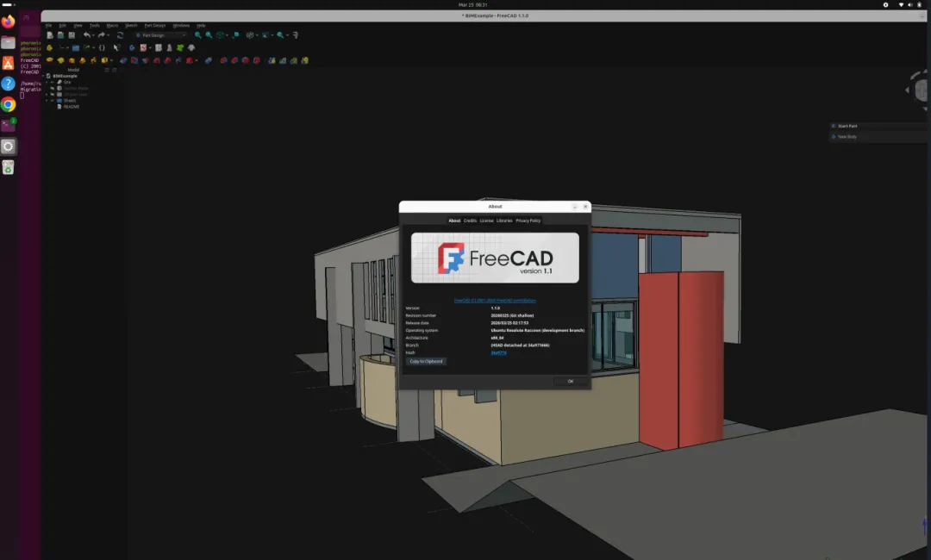Click the Refresh recompute icon
This screenshot has width=931, height=560.
(x=120, y=35)
